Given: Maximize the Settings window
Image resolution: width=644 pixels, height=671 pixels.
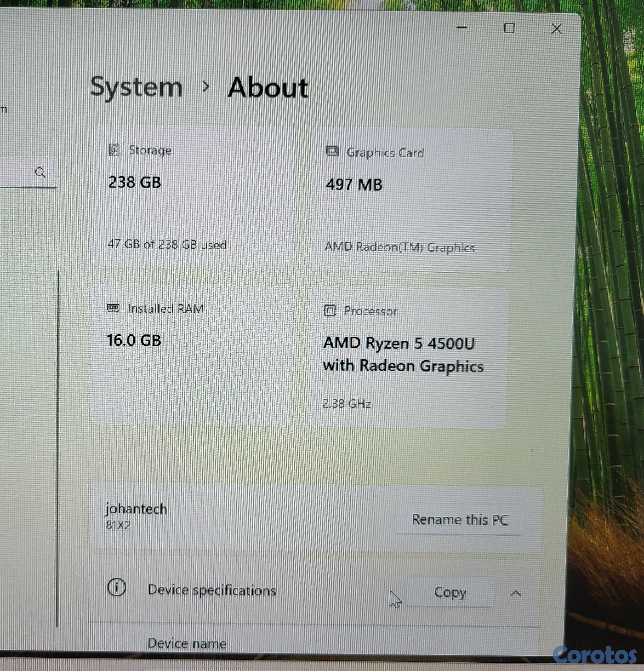Looking at the screenshot, I should (x=509, y=28).
